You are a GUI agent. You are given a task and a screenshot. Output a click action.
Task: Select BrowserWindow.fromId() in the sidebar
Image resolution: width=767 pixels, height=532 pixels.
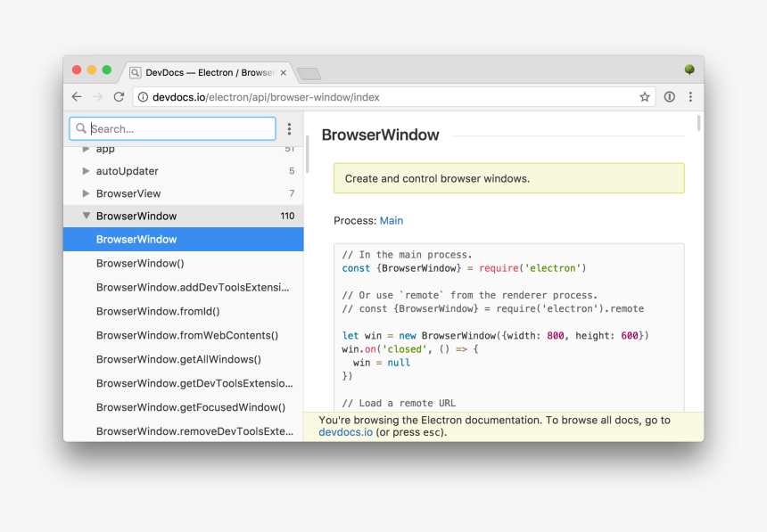tap(158, 312)
